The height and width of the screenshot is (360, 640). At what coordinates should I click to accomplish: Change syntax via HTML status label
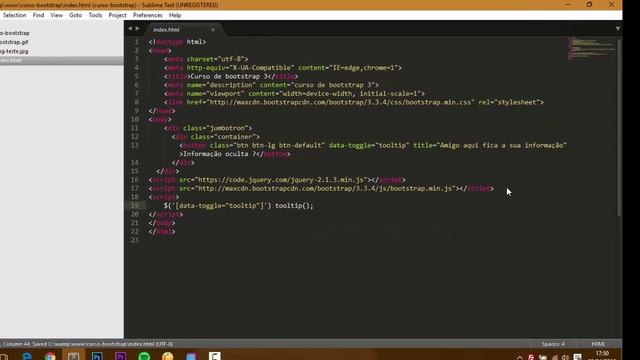click(x=598, y=344)
